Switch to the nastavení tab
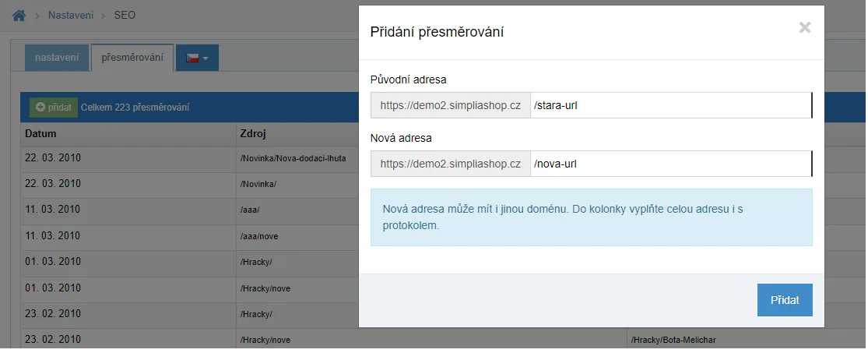The width and height of the screenshot is (868, 353). click(57, 58)
